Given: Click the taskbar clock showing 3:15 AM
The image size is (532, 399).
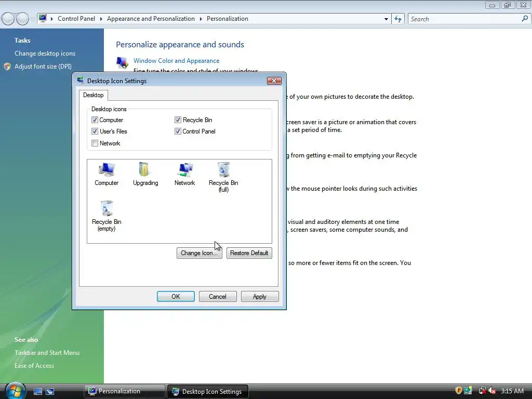Looking at the screenshot, I should [x=512, y=391].
